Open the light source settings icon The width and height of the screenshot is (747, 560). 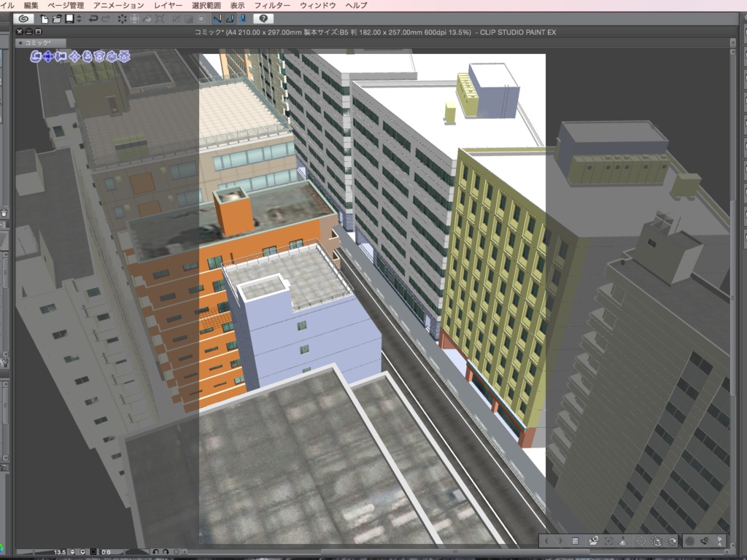coord(719,541)
